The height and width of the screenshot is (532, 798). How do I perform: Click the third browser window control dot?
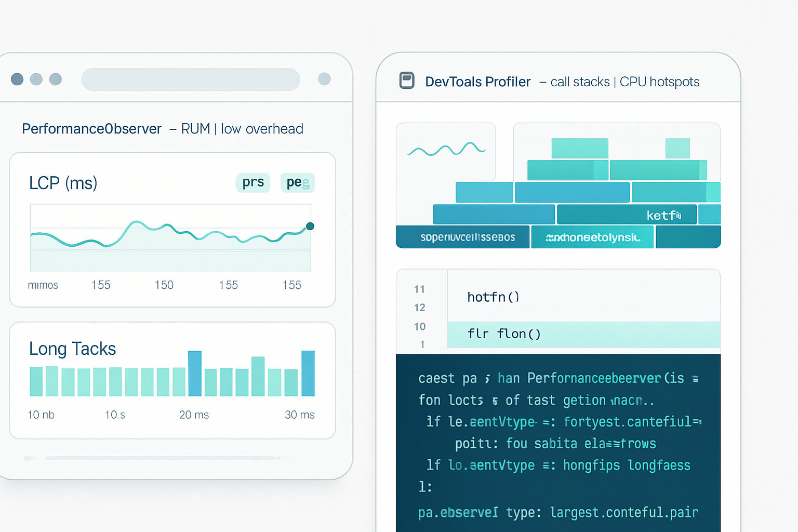[55, 79]
